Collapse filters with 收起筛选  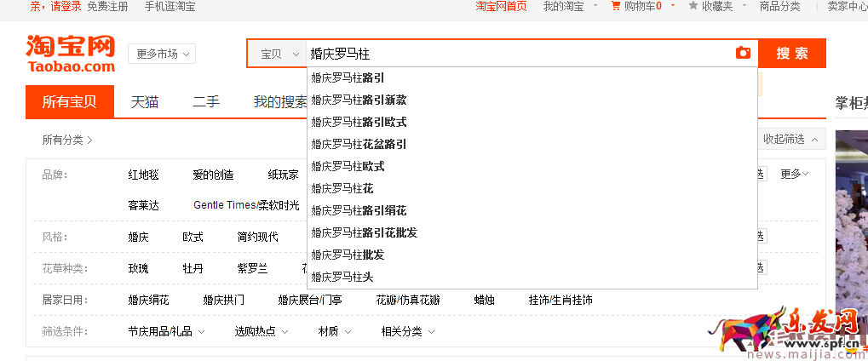[x=792, y=139]
